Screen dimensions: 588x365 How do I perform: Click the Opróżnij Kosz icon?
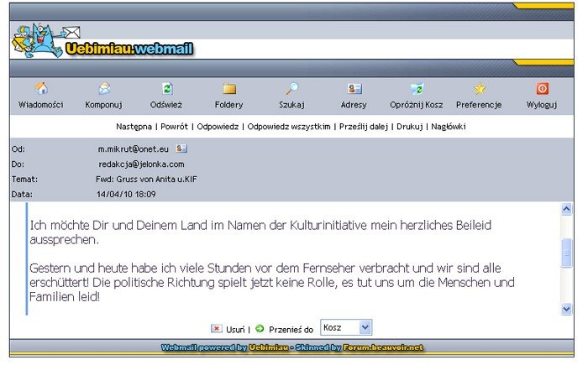point(417,89)
